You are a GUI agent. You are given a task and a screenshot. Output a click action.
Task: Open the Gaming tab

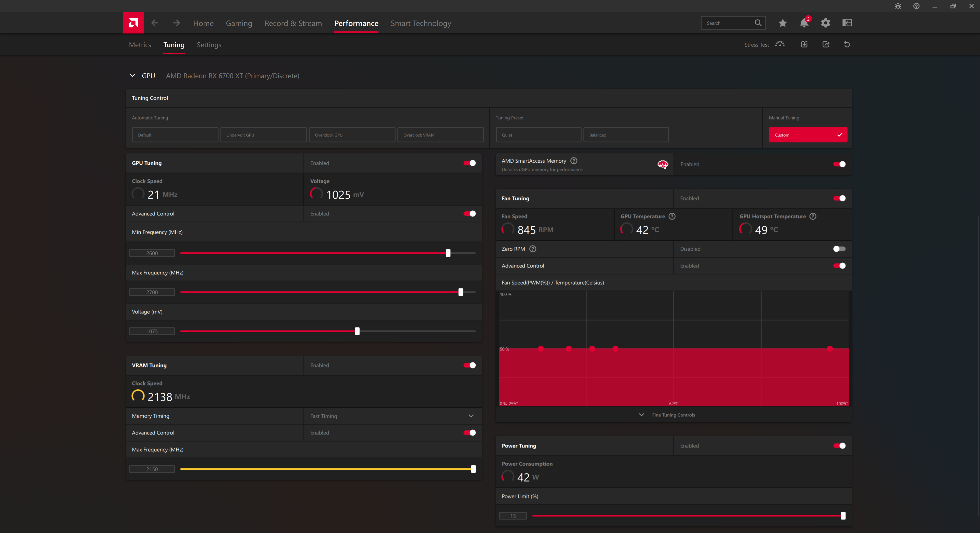[239, 23]
